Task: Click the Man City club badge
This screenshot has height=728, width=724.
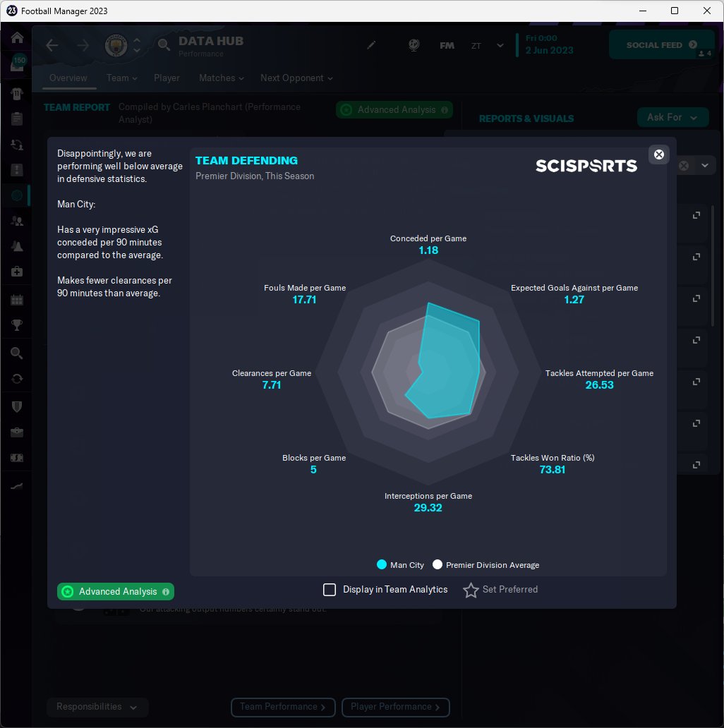Action: click(116, 45)
